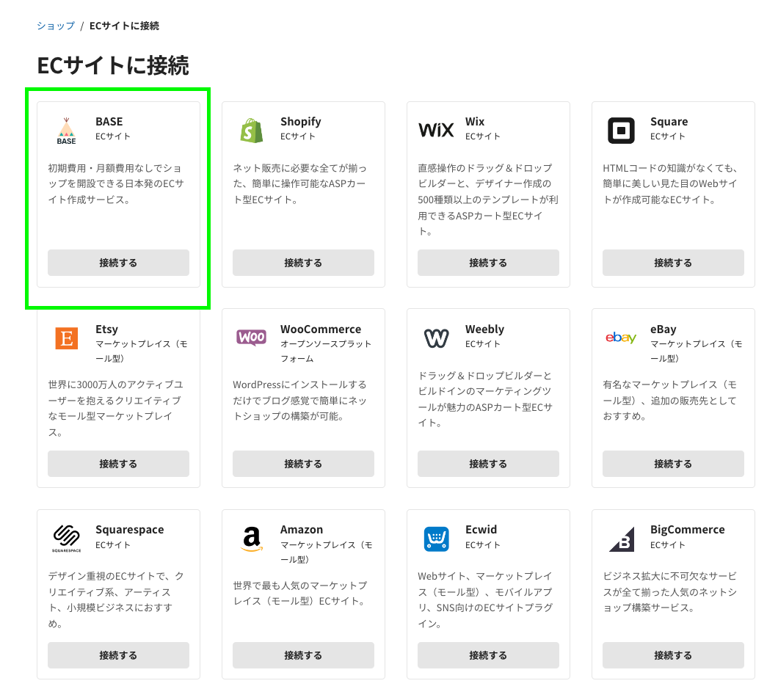Click the BASE description starting 初期費用
Image resolution: width=778 pixels, height=700 pixels.
point(116,183)
